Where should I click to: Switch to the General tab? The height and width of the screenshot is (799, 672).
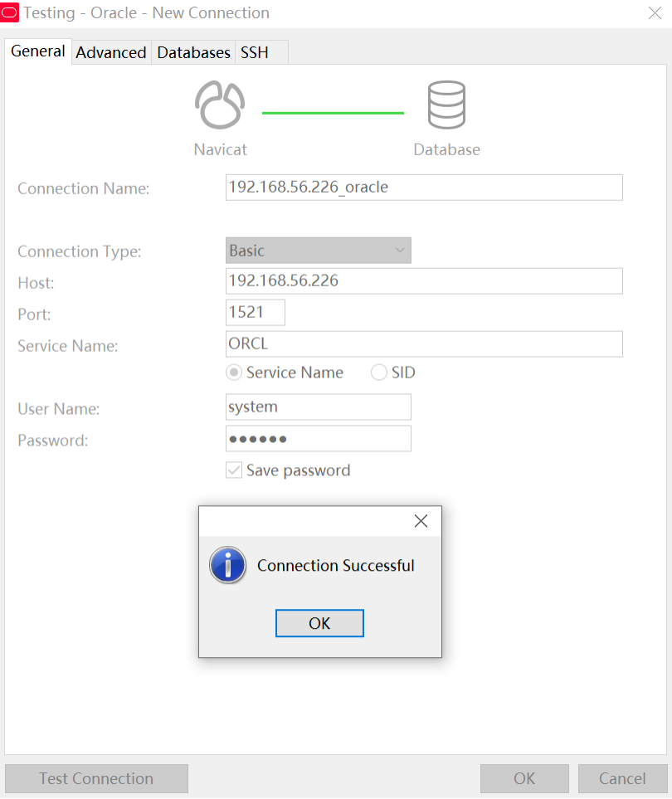(x=37, y=51)
